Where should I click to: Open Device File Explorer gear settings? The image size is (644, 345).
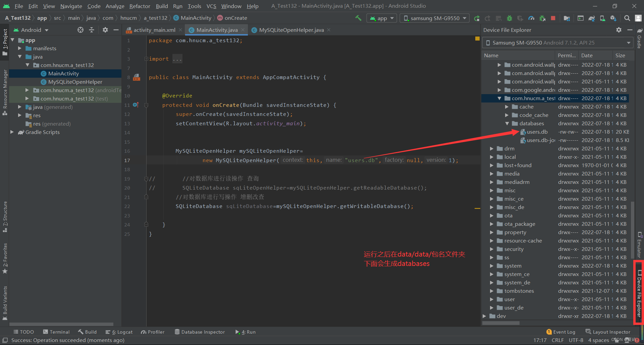tap(619, 30)
